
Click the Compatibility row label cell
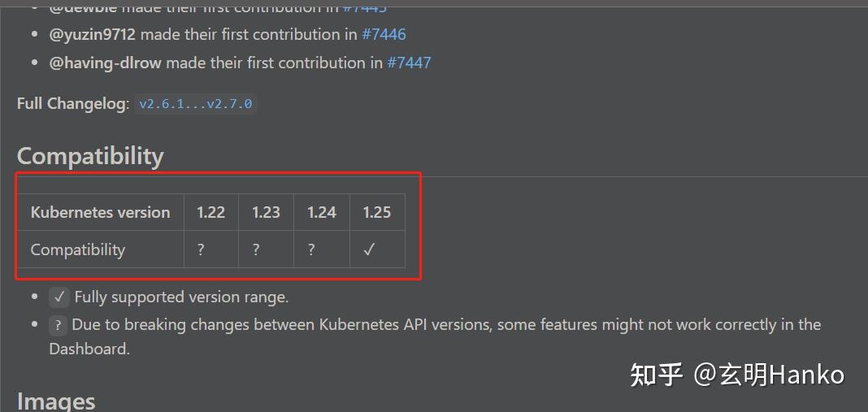[78, 249]
